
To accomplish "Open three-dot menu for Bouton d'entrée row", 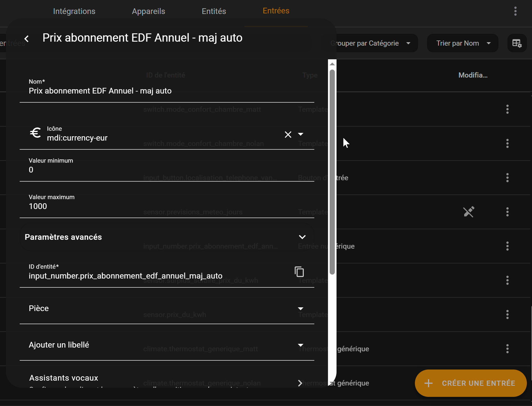I will [507, 178].
